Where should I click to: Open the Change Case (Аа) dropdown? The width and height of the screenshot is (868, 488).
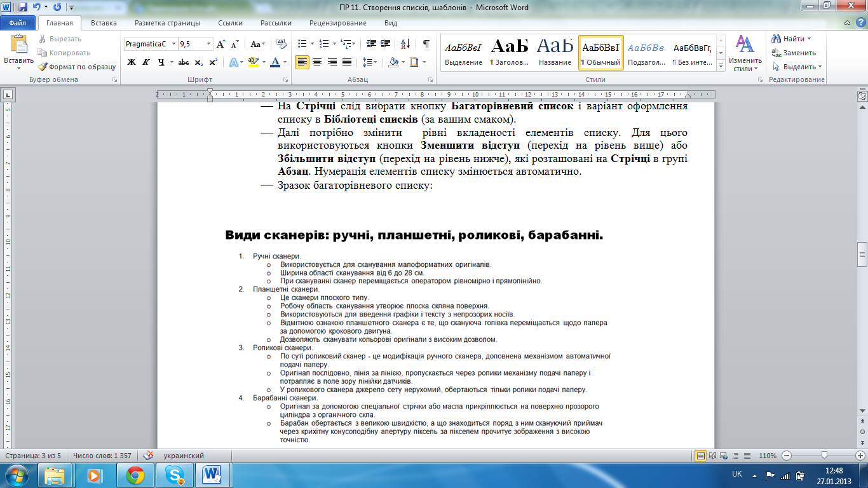[258, 44]
